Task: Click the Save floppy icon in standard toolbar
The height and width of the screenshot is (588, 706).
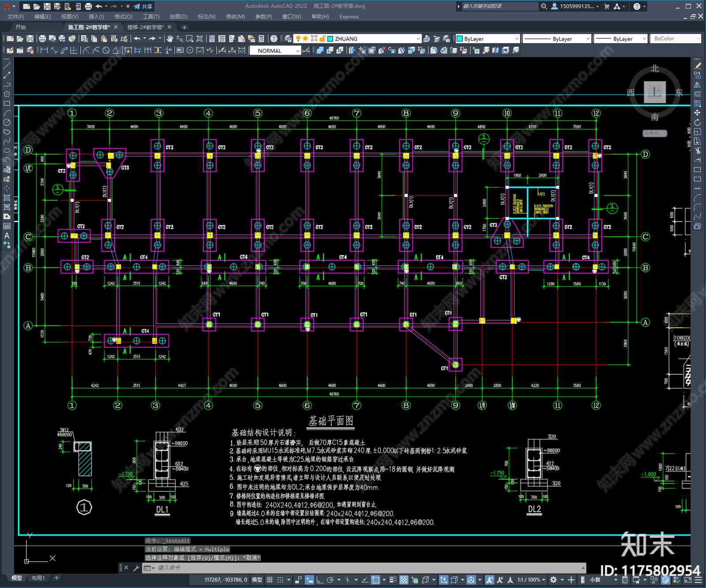Action: (30, 39)
